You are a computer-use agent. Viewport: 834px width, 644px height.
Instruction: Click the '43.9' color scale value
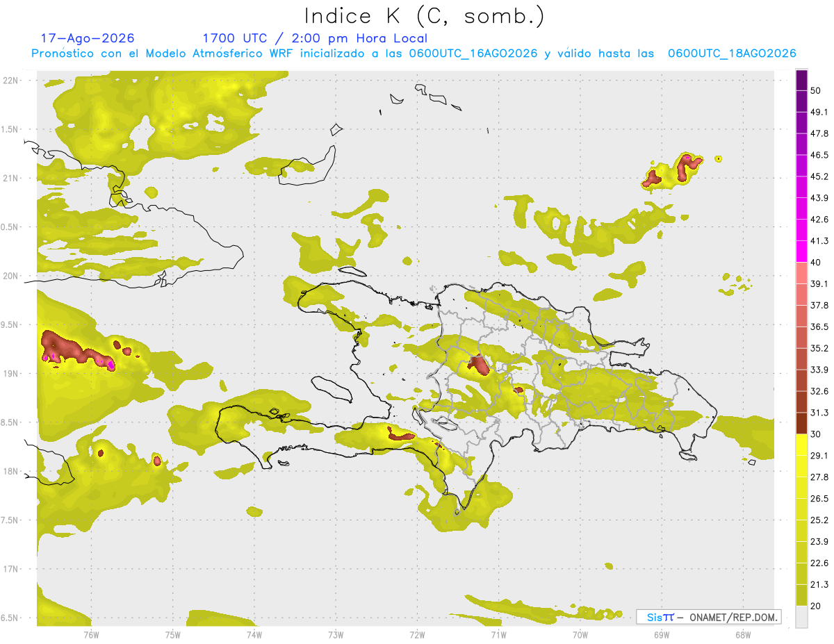[x=819, y=198]
